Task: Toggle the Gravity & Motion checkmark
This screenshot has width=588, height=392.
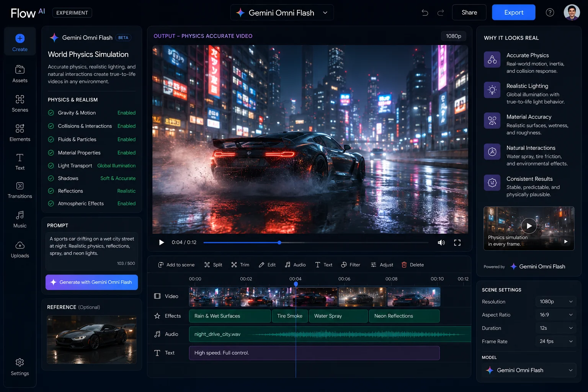Action: [x=51, y=113]
